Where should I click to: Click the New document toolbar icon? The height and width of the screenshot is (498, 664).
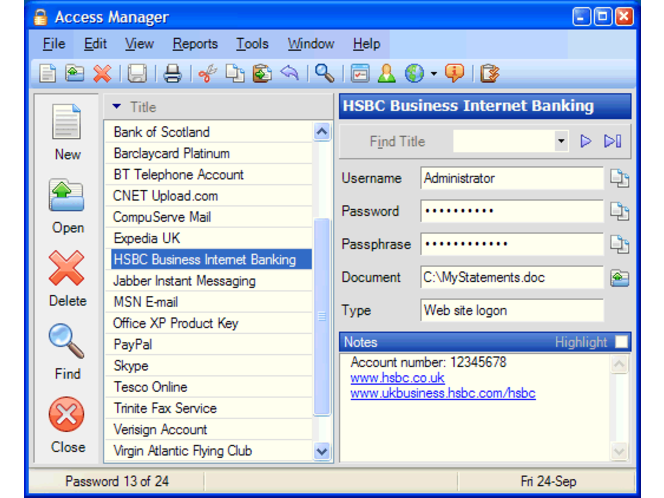[47, 73]
